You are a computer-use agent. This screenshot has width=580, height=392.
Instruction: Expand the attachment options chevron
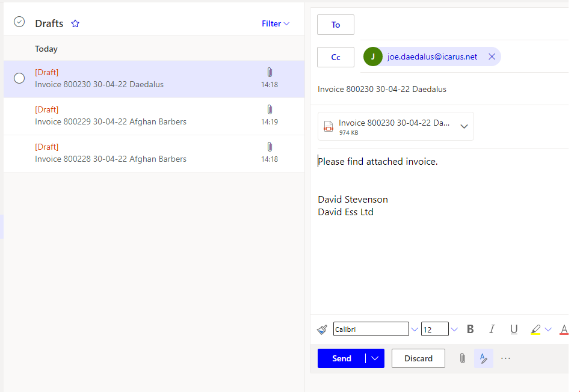[x=464, y=126]
